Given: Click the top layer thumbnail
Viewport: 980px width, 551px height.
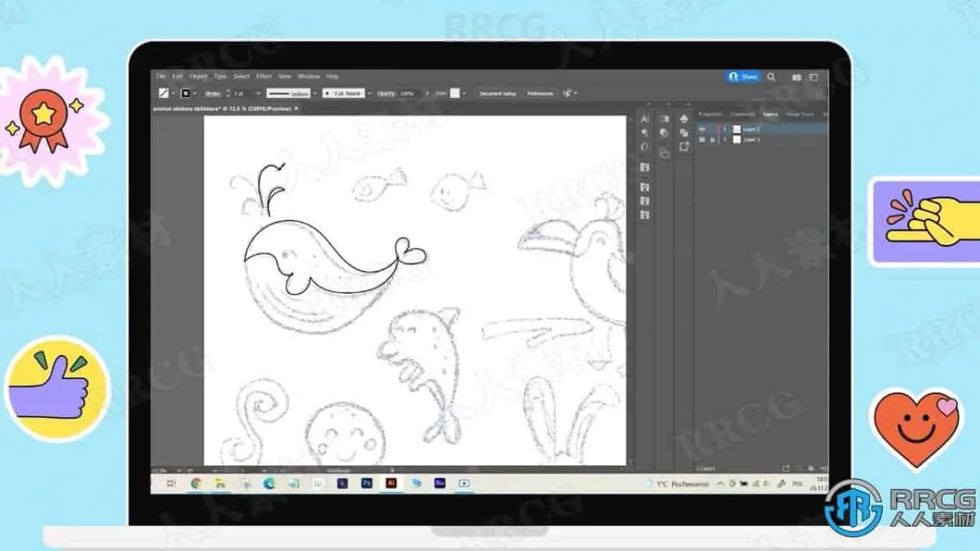Looking at the screenshot, I should click(737, 129).
